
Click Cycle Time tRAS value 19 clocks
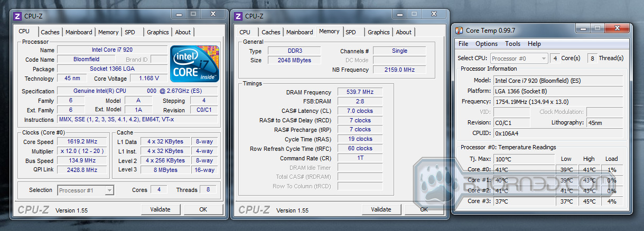point(360,139)
